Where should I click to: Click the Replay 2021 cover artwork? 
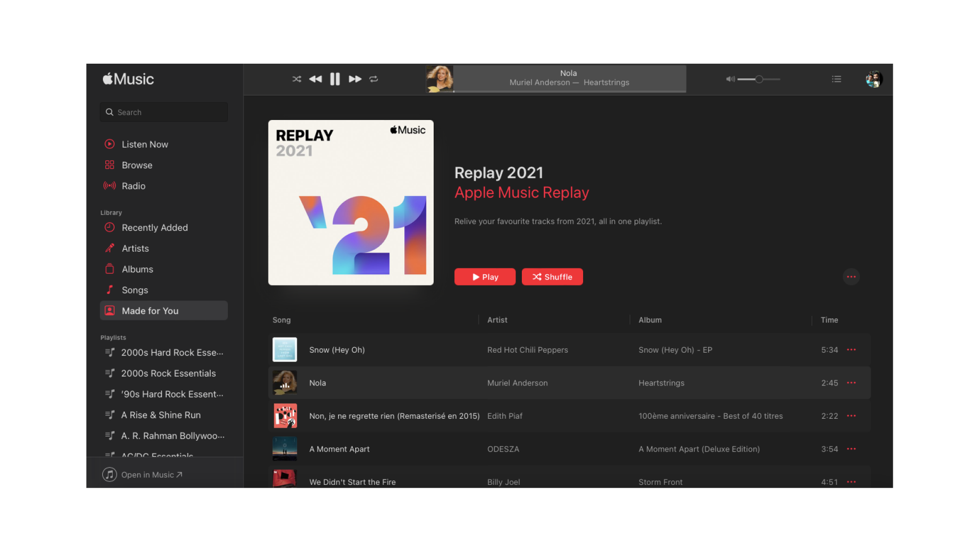(x=351, y=202)
